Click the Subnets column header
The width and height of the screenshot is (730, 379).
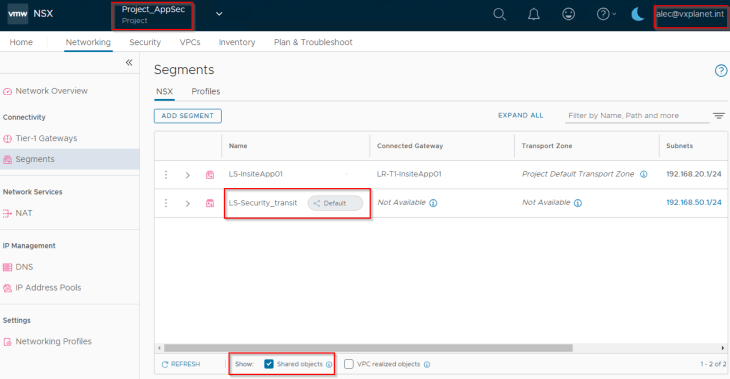(679, 146)
